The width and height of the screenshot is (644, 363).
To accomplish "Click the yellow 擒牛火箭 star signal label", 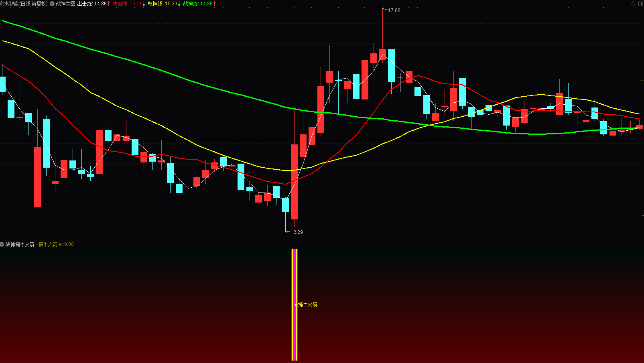I will 307,305.
